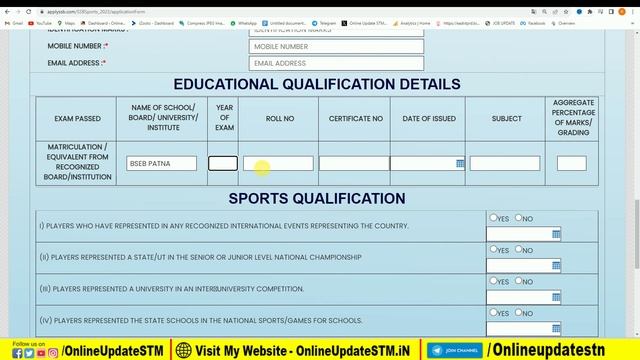Click the Facebook follow icon in banner

17,353
